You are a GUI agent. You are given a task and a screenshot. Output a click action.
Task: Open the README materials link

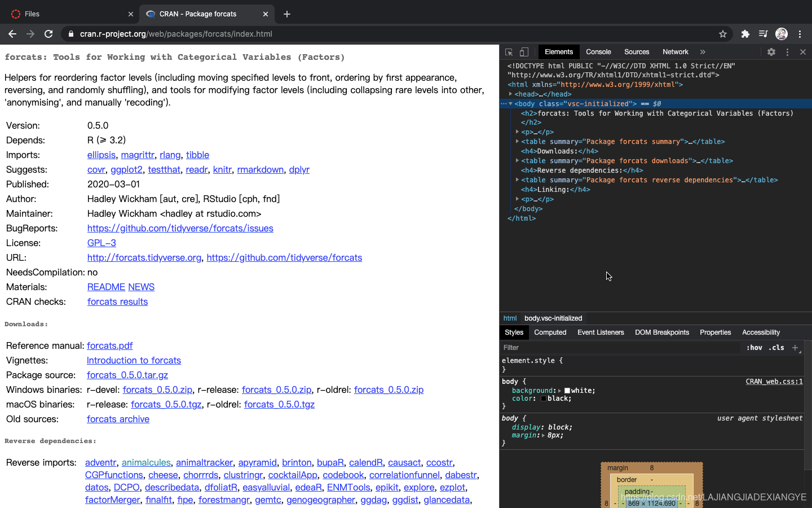(x=106, y=287)
